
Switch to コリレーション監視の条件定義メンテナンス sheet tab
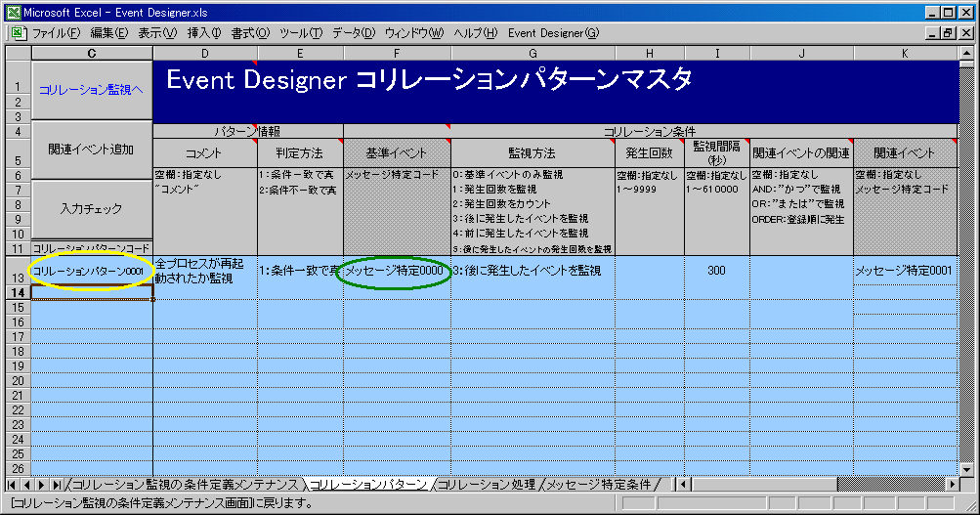(x=185, y=485)
